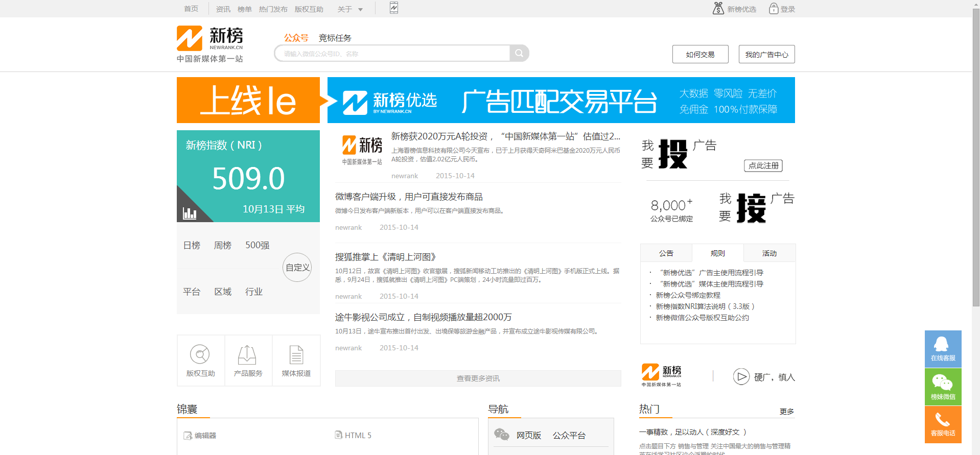Viewport: 980px width, 455px height.
Task: Click the search magnifier button
Action: coord(519,53)
